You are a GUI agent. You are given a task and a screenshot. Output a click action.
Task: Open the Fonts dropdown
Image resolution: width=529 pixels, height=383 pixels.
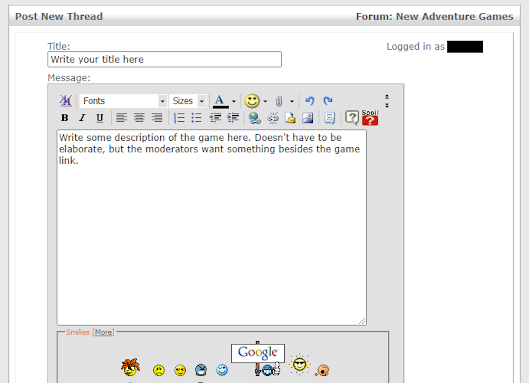tap(123, 101)
